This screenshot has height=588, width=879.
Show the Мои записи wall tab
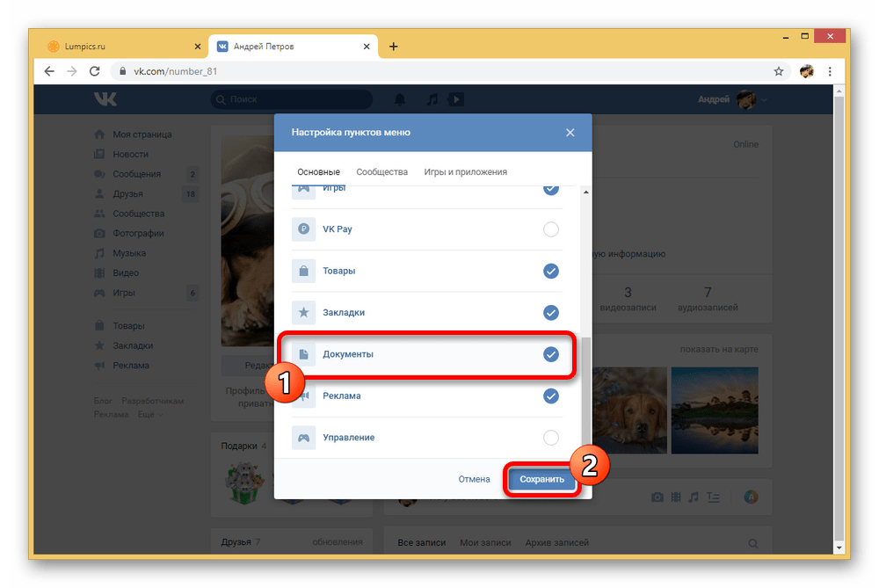[x=485, y=542]
